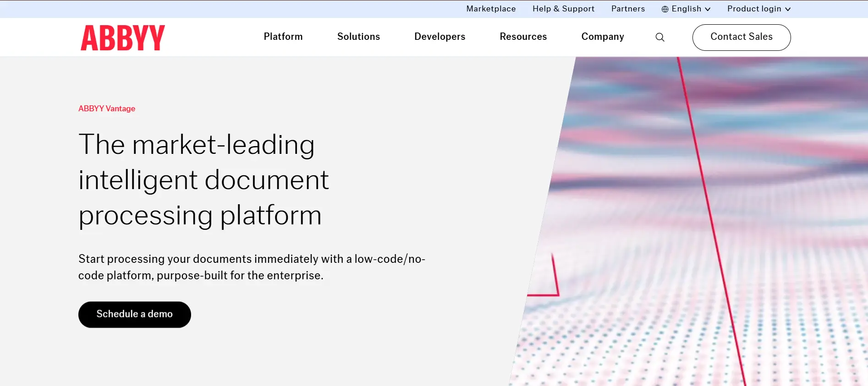Open the Platform menu
The image size is (868, 386).
click(283, 37)
